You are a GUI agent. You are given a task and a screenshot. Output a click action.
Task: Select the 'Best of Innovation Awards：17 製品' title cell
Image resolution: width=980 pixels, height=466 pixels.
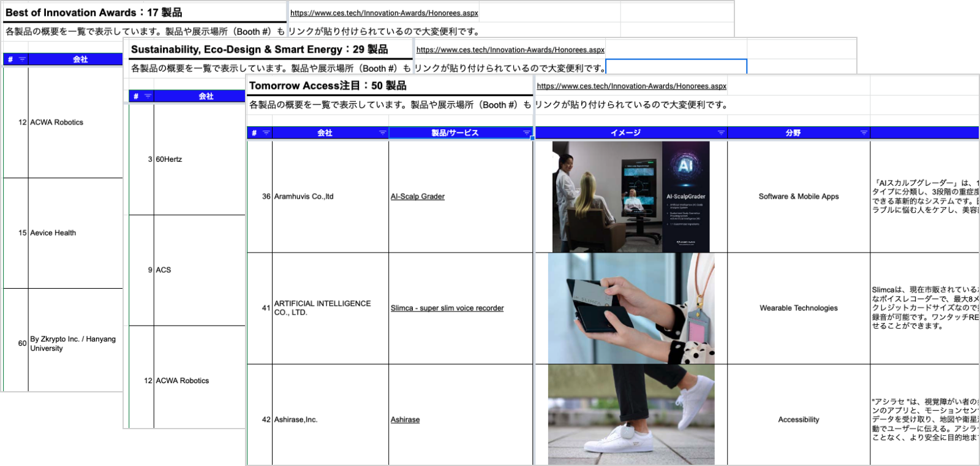(145, 13)
